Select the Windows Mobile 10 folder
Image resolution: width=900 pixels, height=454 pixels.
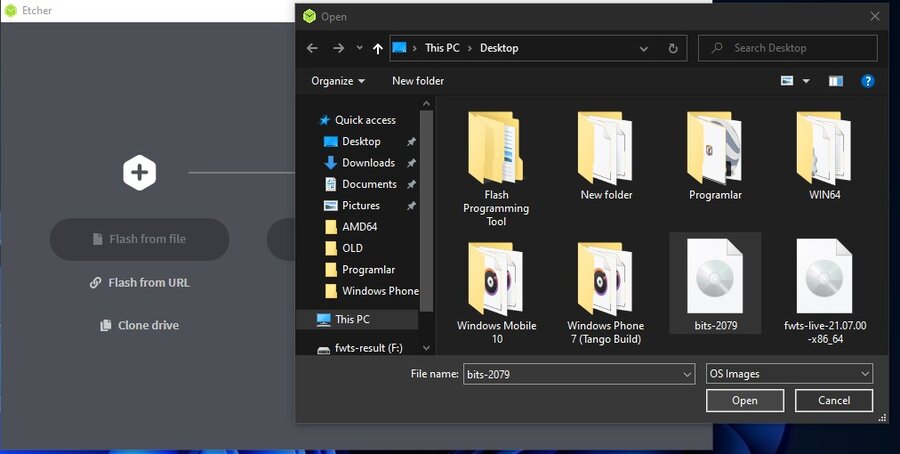click(x=496, y=293)
